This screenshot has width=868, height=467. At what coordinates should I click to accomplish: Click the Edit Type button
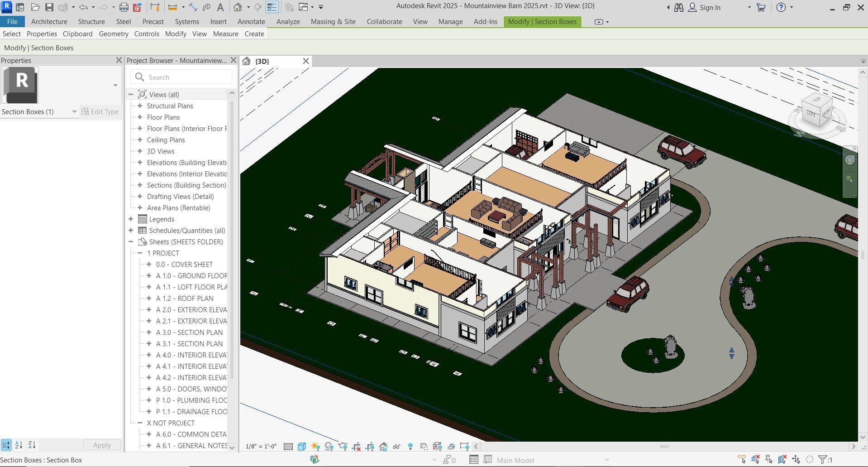[100, 111]
